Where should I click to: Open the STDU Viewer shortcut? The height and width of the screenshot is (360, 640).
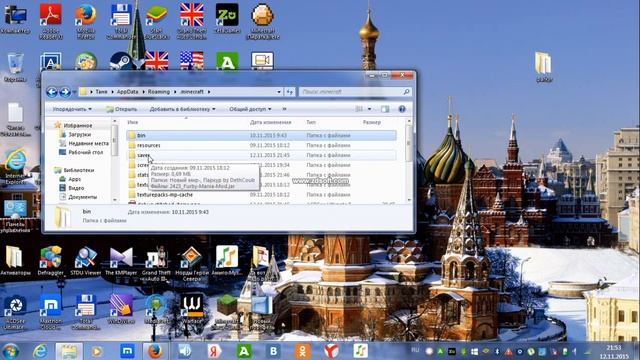coord(86,260)
